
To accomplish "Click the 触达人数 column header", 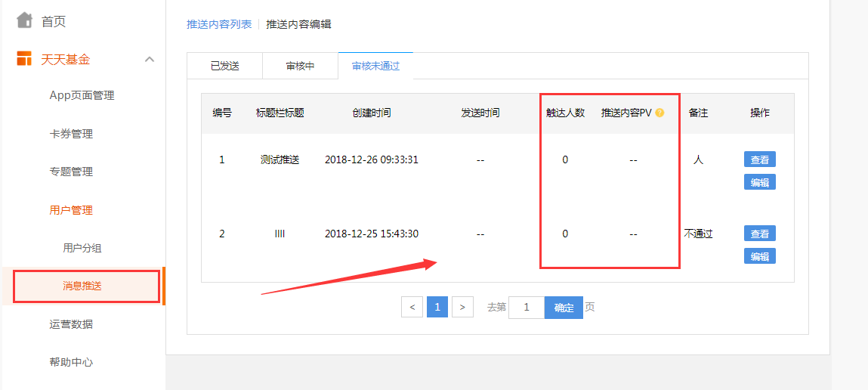I will [565, 113].
